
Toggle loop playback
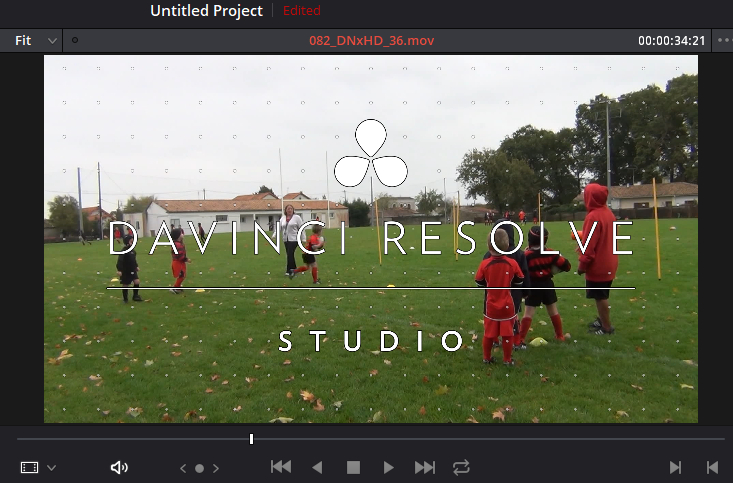(x=461, y=467)
